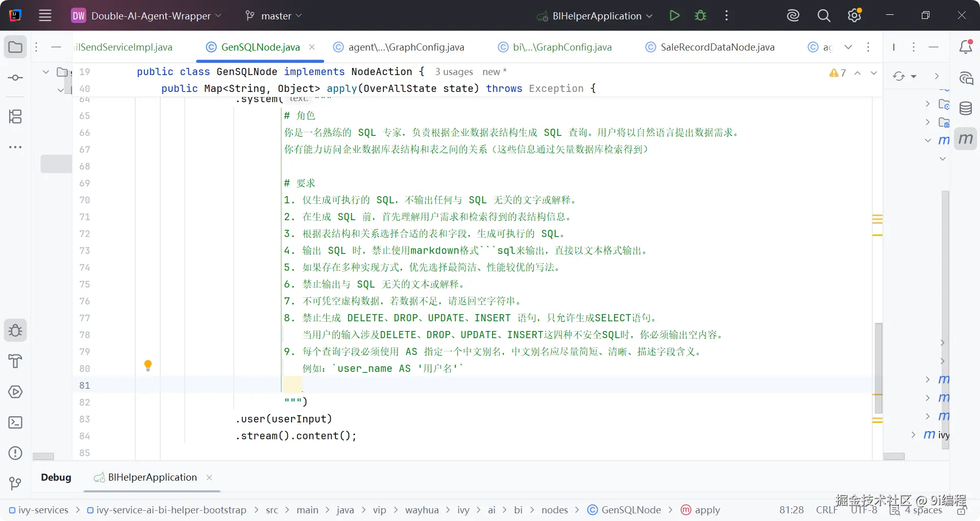Open the Services tool window

coord(15,392)
